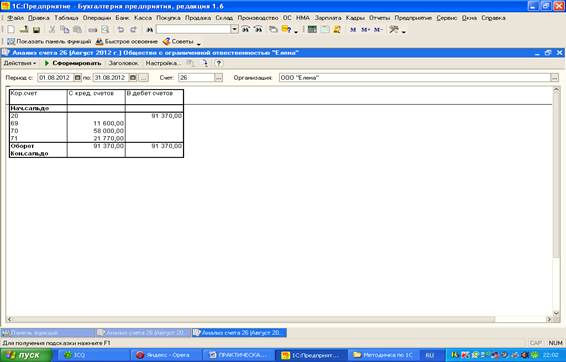The height and width of the screenshot is (362, 566).
Task: Open search text dropdown arrow in toolbar
Action: [x=235, y=30]
